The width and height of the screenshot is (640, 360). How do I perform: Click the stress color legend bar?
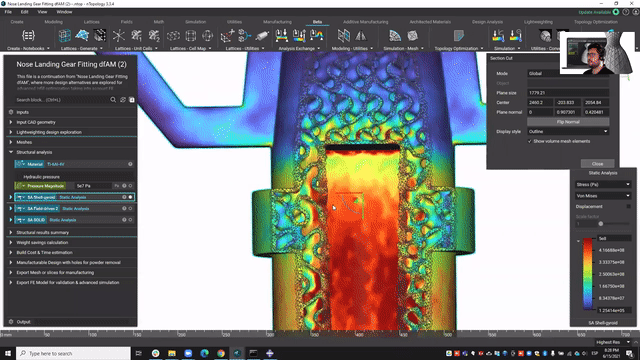[588, 273]
